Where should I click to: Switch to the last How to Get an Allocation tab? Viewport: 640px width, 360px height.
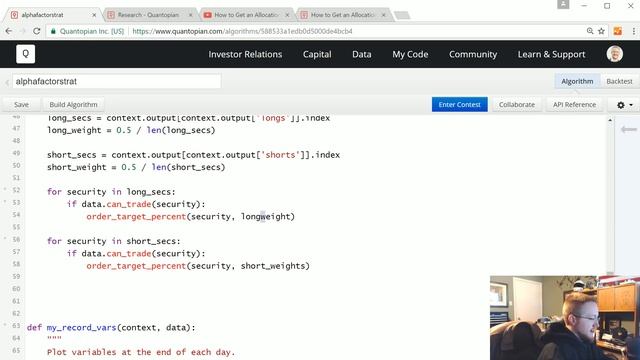[342, 15]
